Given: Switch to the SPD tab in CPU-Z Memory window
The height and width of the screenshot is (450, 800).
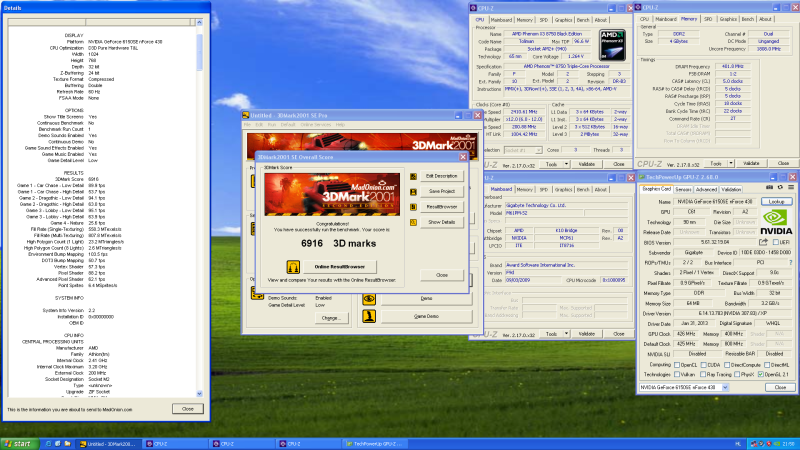Looking at the screenshot, I should pyautogui.click(x=708, y=19).
